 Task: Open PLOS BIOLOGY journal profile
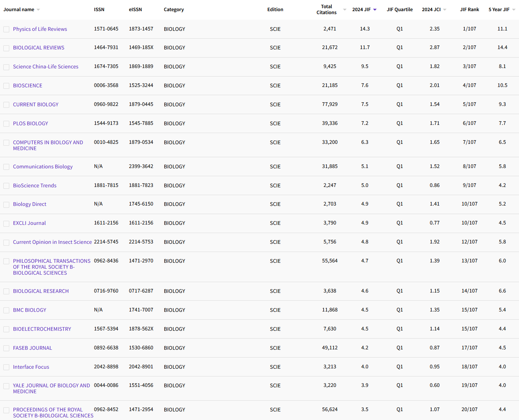point(30,123)
